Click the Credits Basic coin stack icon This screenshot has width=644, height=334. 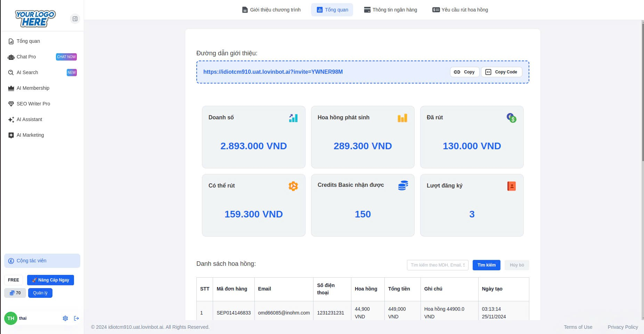(403, 185)
